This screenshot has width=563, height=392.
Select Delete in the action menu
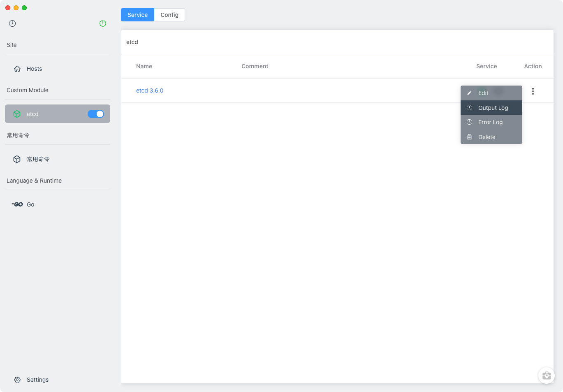[x=487, y=137]
